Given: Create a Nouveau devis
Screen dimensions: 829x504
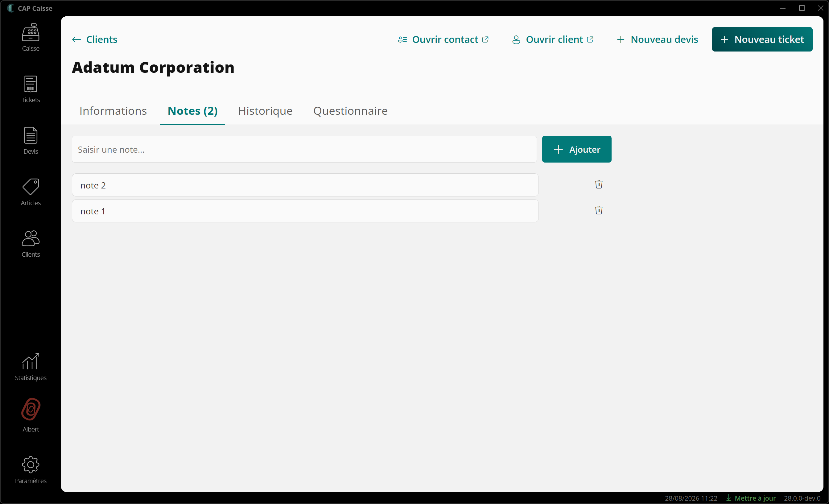Looking at the screenshot, I should [657, 39].
